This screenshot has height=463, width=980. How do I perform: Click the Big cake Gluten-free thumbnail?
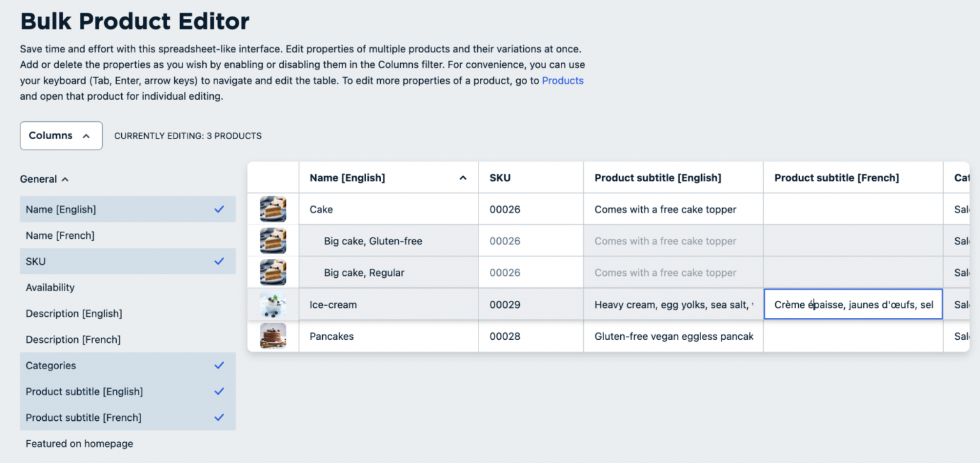click(x=273, y=241)
